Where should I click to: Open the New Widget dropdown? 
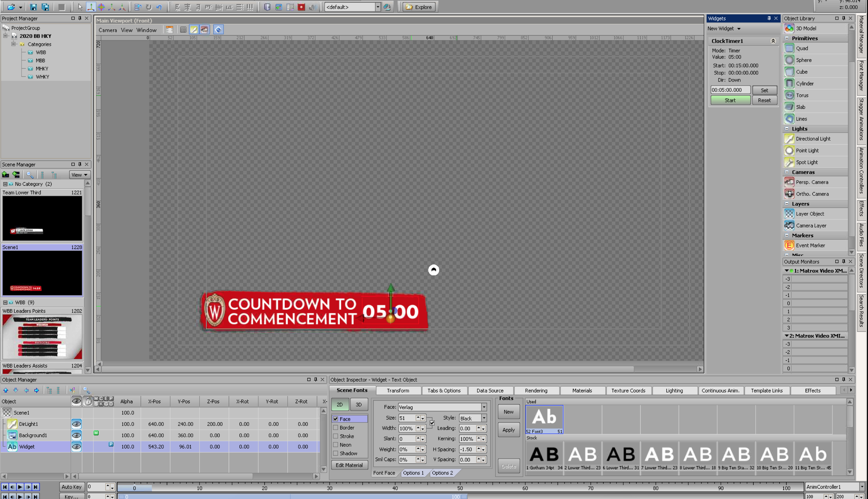coord(723,29)
